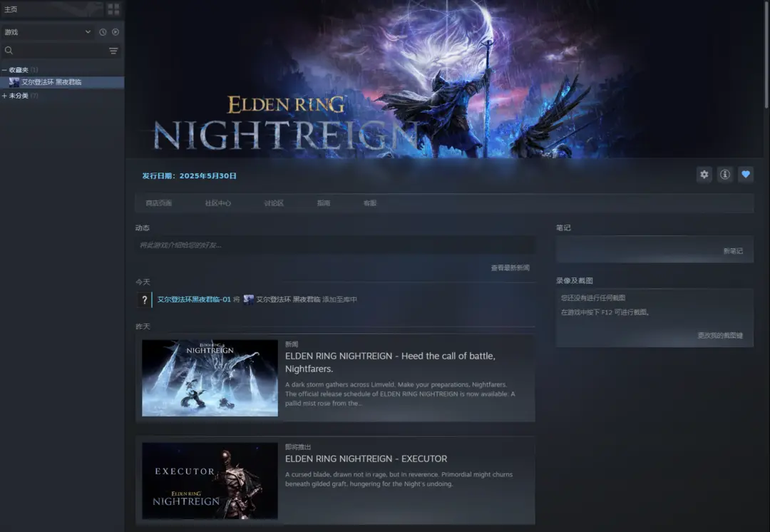770x532 pixels.
Task: Open the 讨论区 discussions tab
Action: pyautogui.click(x=274, y=203)
